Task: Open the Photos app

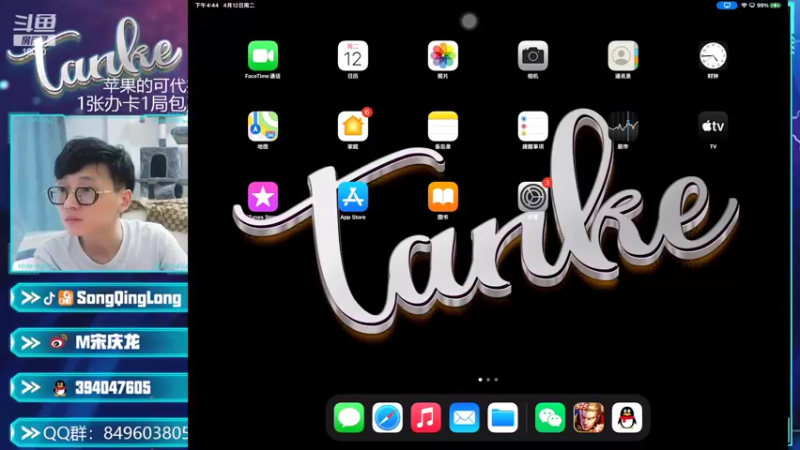Action: pyautogui.click(x=442, y=56)
